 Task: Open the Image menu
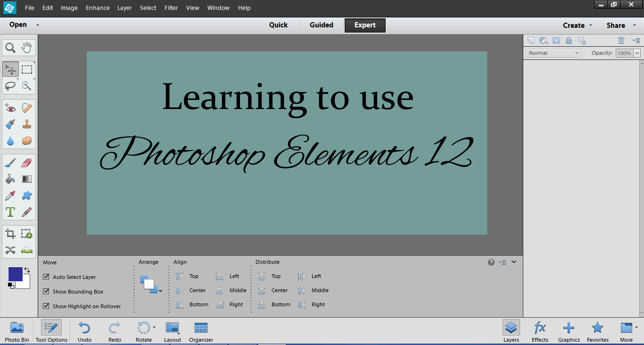[69, 8]
